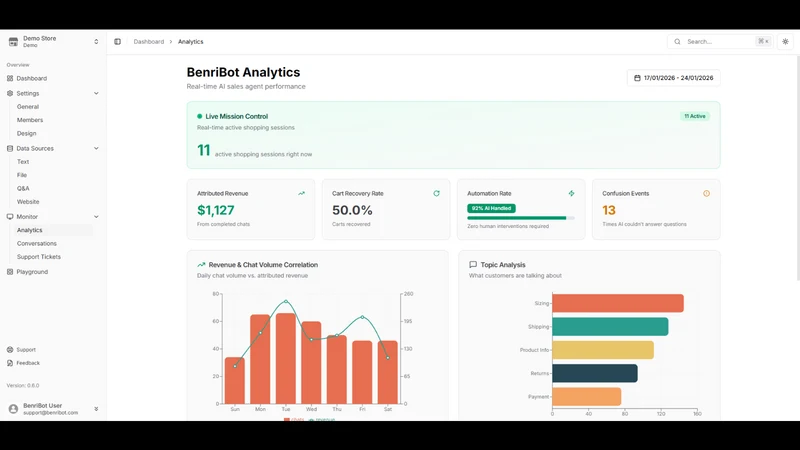Click the Analytics breadcrumb
Screen dimensions: 800x450
(x=190, y=42)
